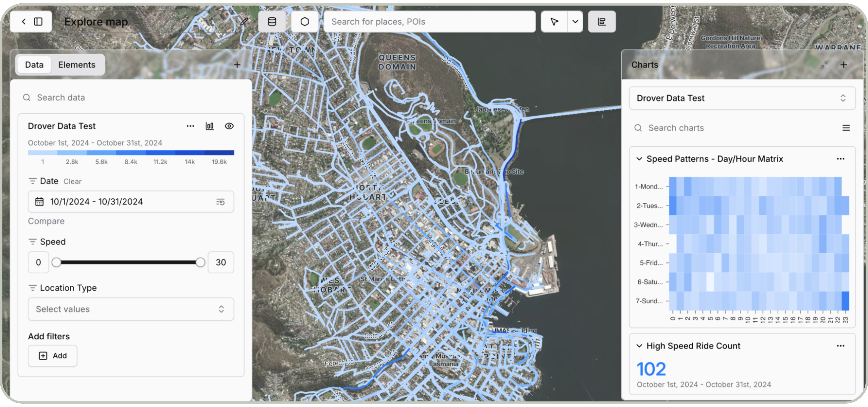Screen dimensions: 868x407
Task: Expand the cursor tool dropdown arrow
Action: (x=575, y=22)
